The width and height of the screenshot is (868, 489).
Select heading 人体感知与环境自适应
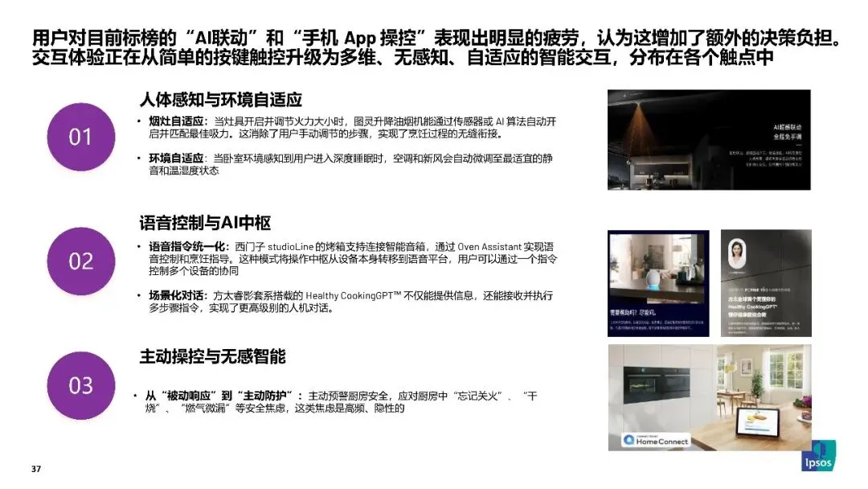(220, 100)
